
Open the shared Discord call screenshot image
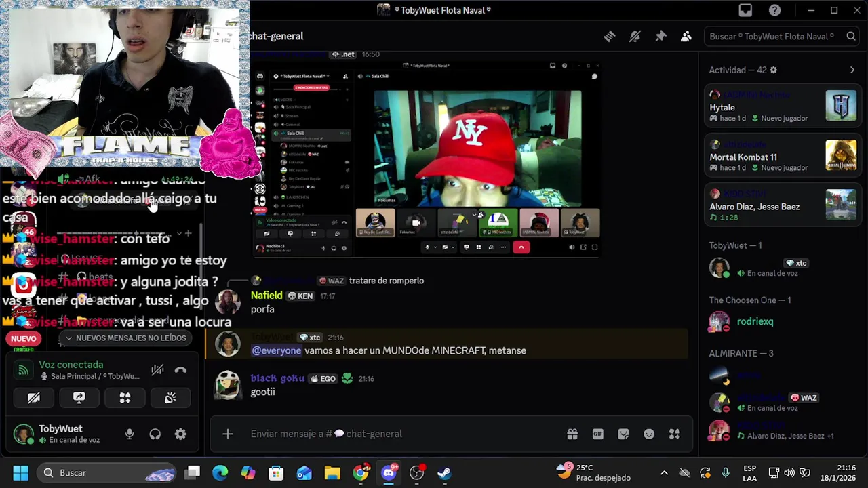click(427, 160)
